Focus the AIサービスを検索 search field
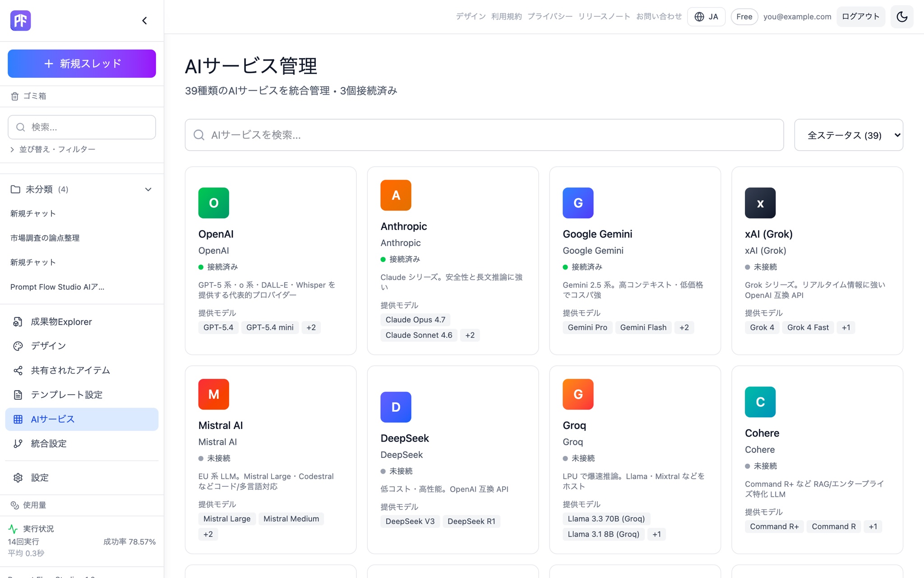The height and width of the screenshot is (578, 924). point(484,135)
